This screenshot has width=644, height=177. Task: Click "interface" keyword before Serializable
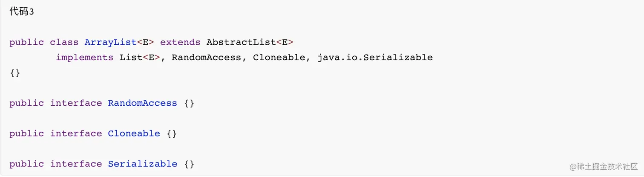click(x=76, y=164)
